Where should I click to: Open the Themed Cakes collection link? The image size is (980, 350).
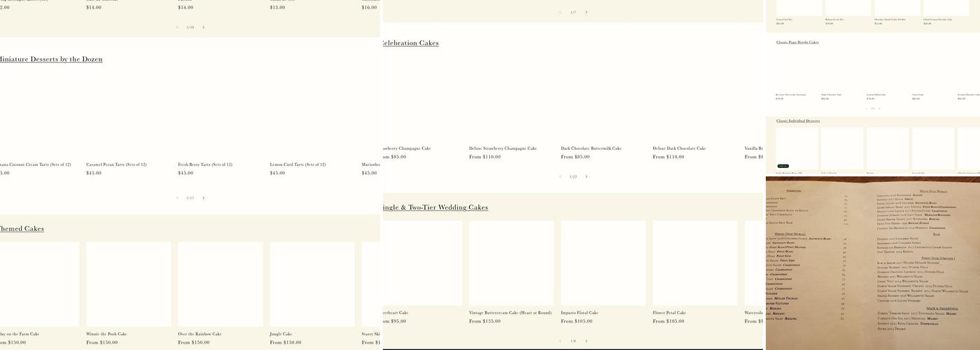pos(22,229)
